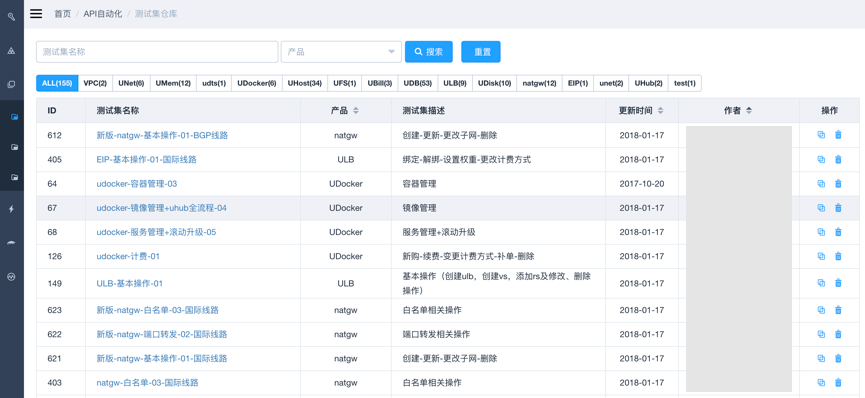This screenshot has height=398, width=865.
Task: Delete the udocker-计费-01 row
Action: click(x=838, y=257)
